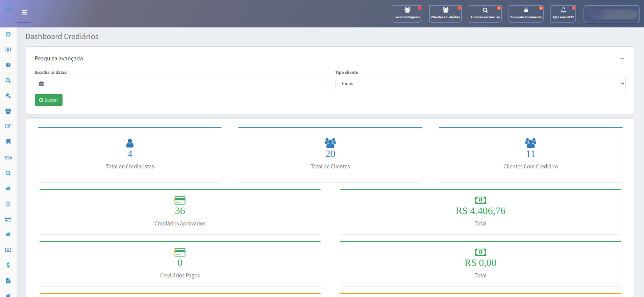
Task: Open the exclamation alert sidebar icon
Action: point(8,65)
